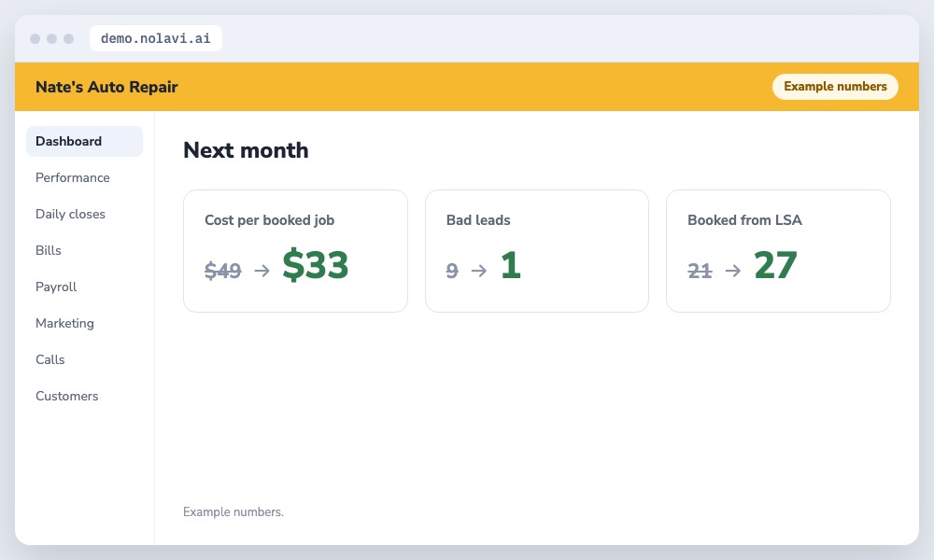934x560 pixels.
Task: Open the Dashboard sidebar item
Action: 84,141
